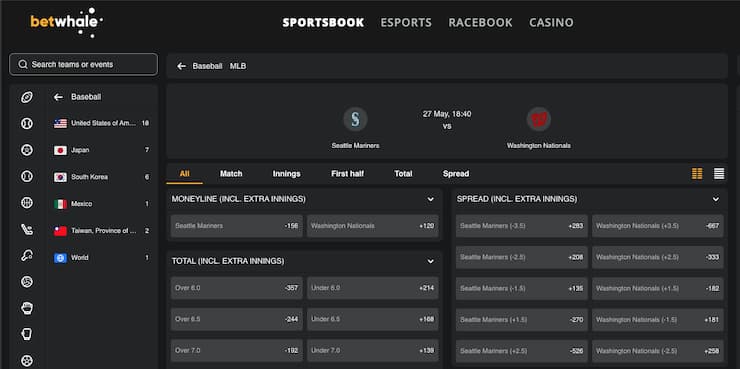Screen dimensions: 740x369
Task: Open the Esports section
Action: click(x=406, y=23)
